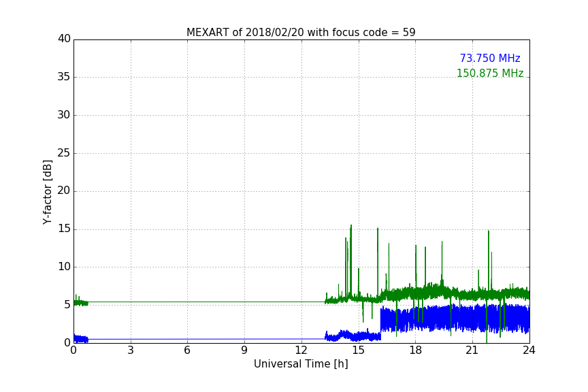The width and height of the screenshot is (588, 392).
Task: Click the x-axis tick label 6
Action: click(187, 350)
